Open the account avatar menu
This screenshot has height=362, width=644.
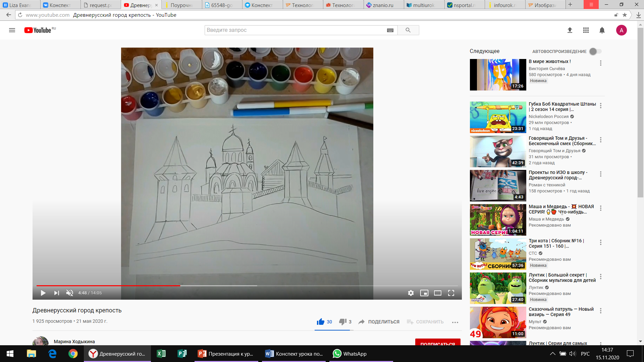[621, 30]
